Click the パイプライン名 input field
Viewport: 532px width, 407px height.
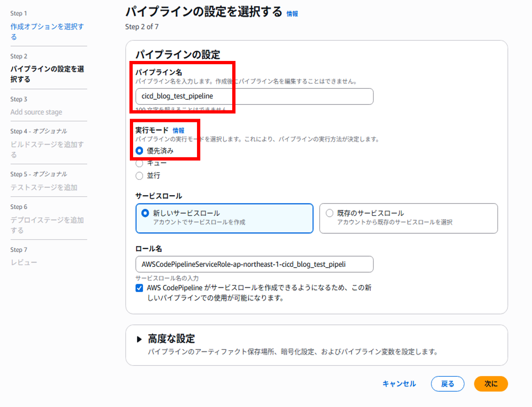[x=254, y=97]
